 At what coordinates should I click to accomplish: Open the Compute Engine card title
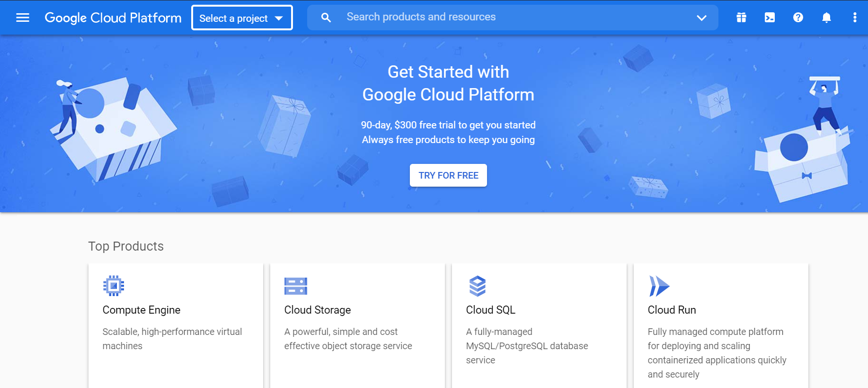coord(142,310)
